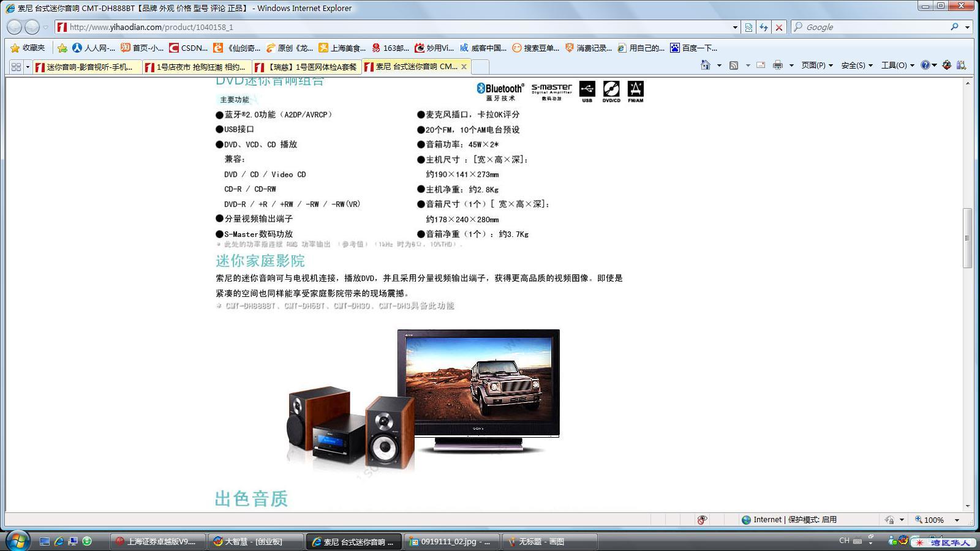Stop page loading with the red X

[779, 28]
